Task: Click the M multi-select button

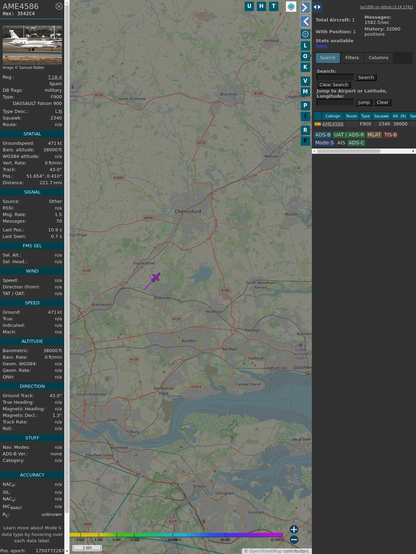Action: (x=305, y=92)
